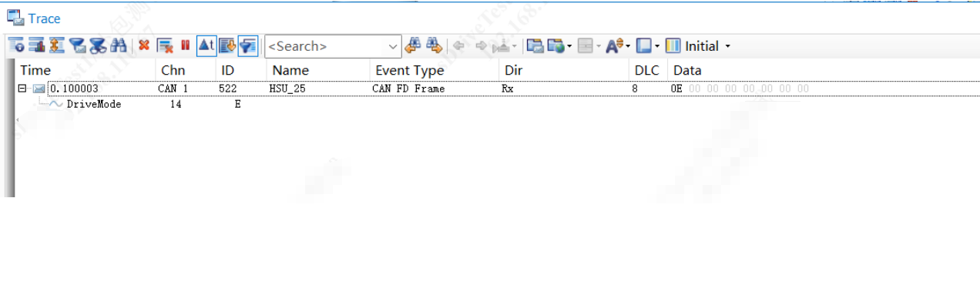The image size is (980, 292).
Task: Click the blue window layout icon
Action: 645,46
